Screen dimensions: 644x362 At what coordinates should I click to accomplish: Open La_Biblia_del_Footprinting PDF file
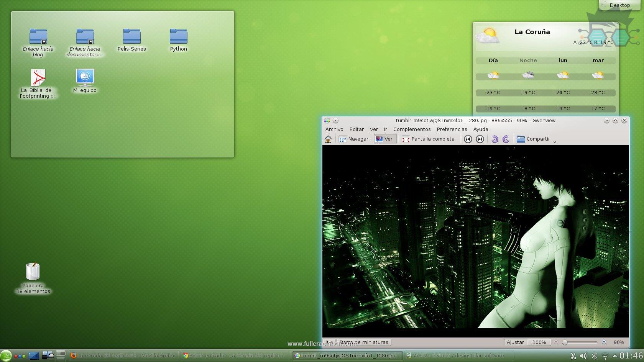point(38,84)
